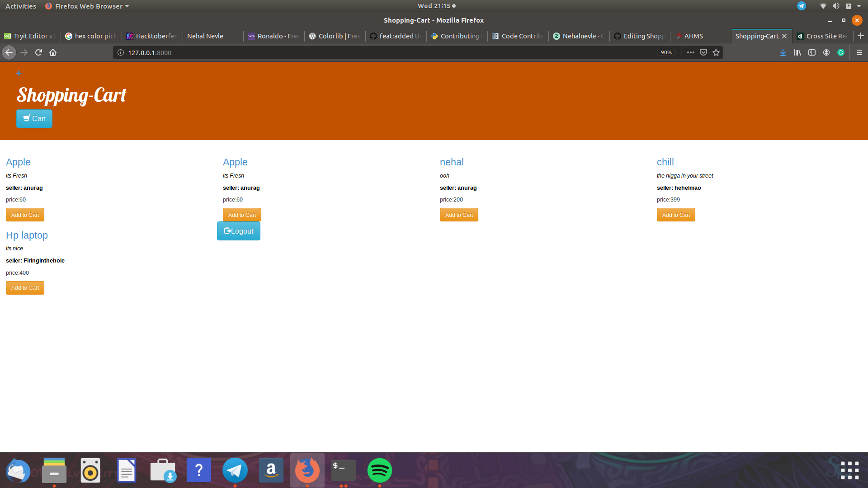Go to Firefox home page

[53, 52]
